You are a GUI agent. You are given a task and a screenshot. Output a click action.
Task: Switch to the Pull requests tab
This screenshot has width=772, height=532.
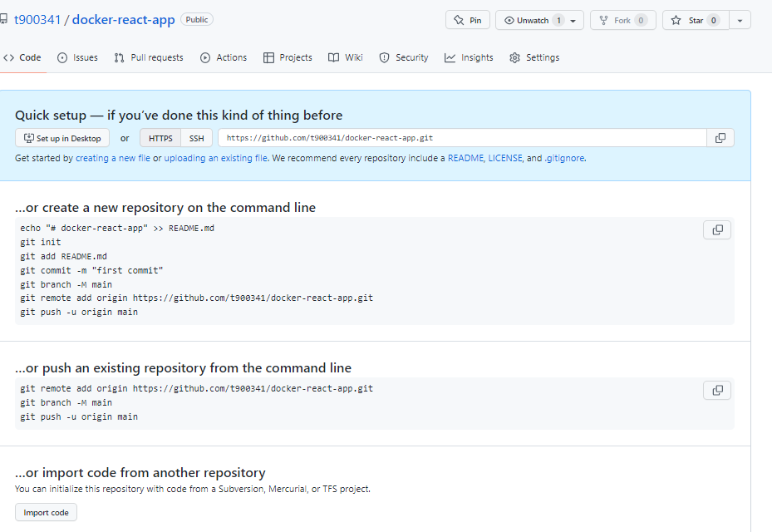[x=149, y=57]
